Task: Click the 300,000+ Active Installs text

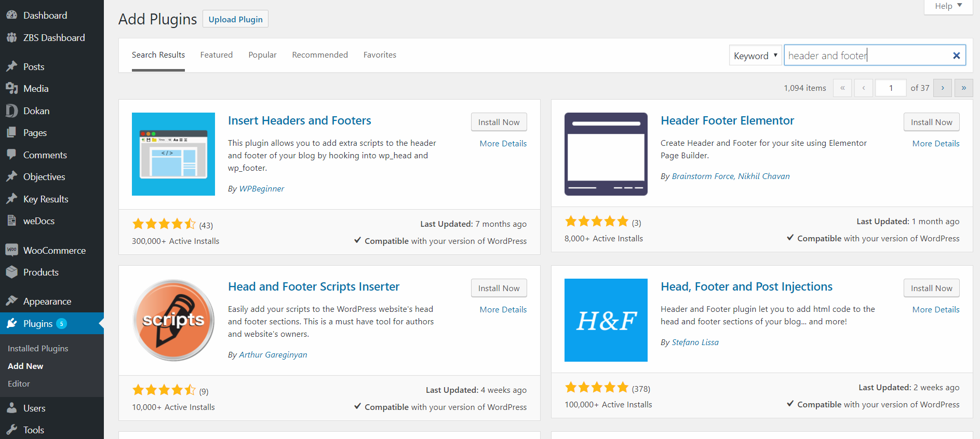Action: tap(176, 241)
